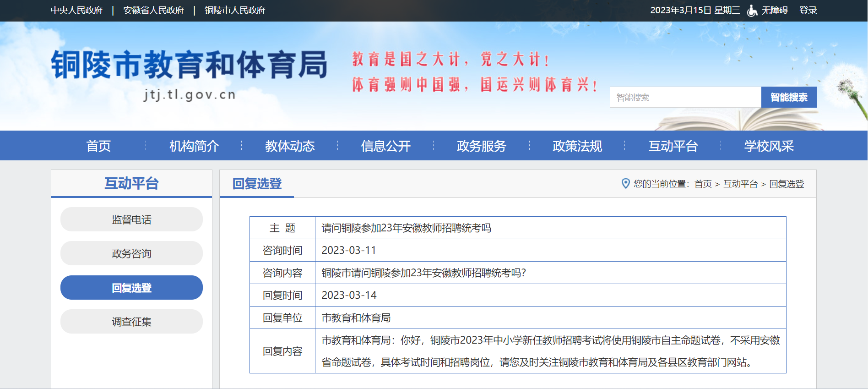
Task: Select 信息公开 in the navigation bar
Action: [x=385, y=146]
